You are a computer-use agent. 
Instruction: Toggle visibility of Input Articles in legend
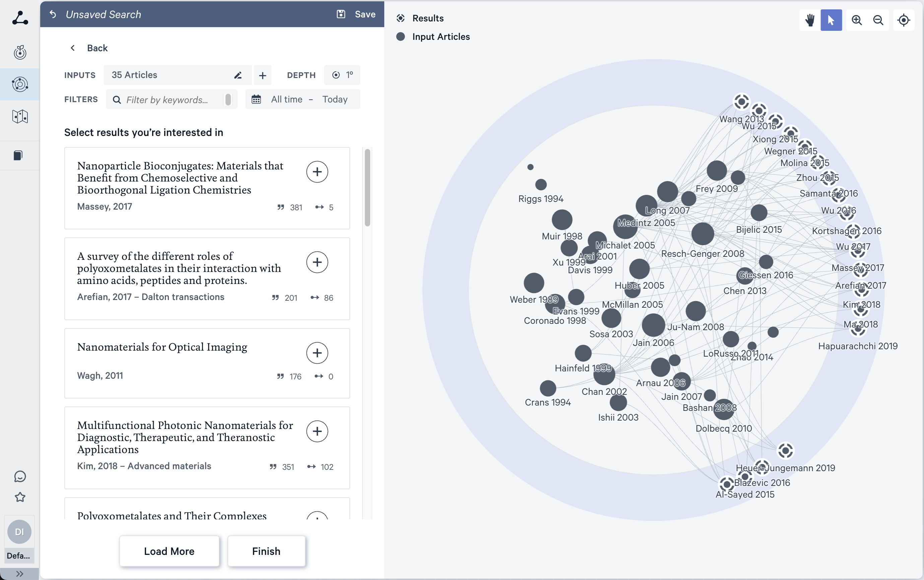(401, 37)
